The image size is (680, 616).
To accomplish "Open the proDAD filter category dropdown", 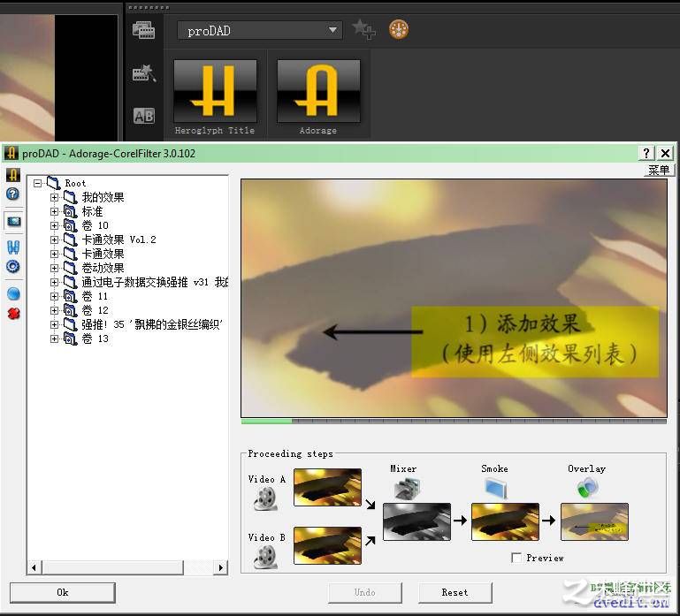I will [x=260, y=30].
